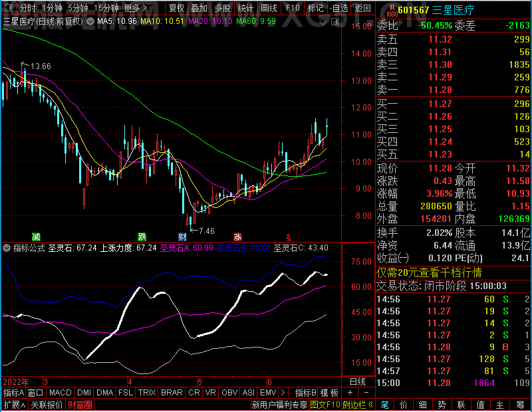This screenshot has height=412, width=532.
Task: Switch indicator to EMV
Action: tap(268, 393)
